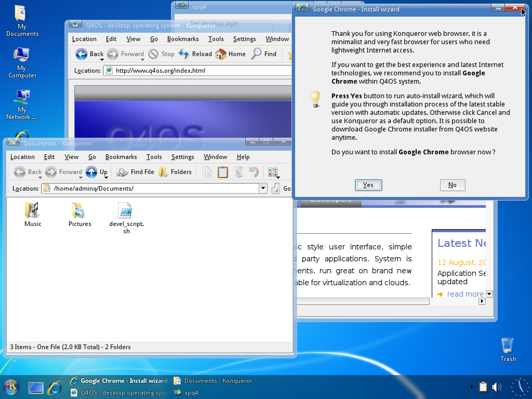Image resolution: width=532 pixels, height=399 pixels.
Task: Click the Forward arrow in Q4OS browser window
Action: (x=113, y=54)
